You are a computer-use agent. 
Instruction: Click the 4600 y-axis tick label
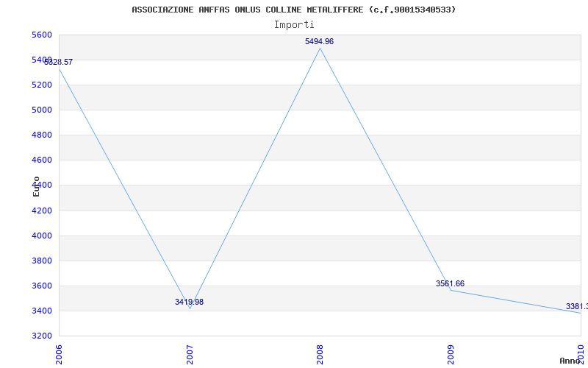42,160
